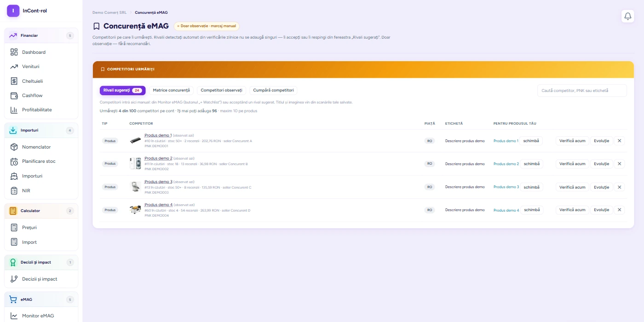This screenshot has width=644, height=322.
Task: Click the Decizii și impact branch icon
Action: tap(14, 279)
